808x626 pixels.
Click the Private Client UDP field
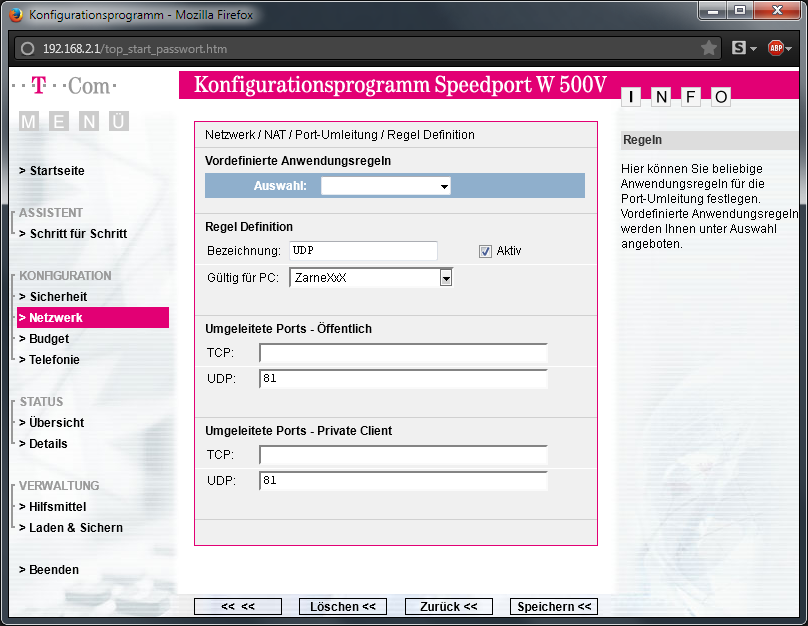pos(403,481)
